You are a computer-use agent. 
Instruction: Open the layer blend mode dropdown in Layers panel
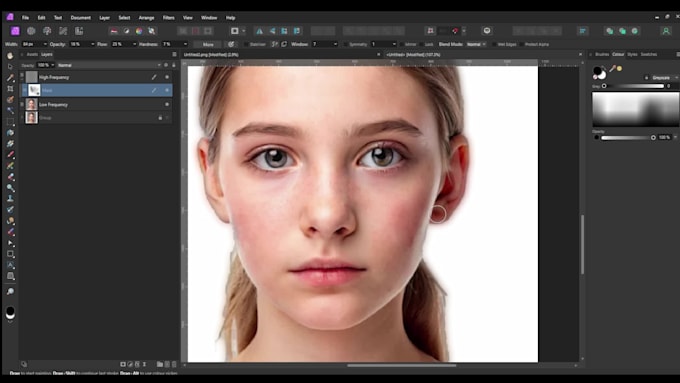click(109, 65)
